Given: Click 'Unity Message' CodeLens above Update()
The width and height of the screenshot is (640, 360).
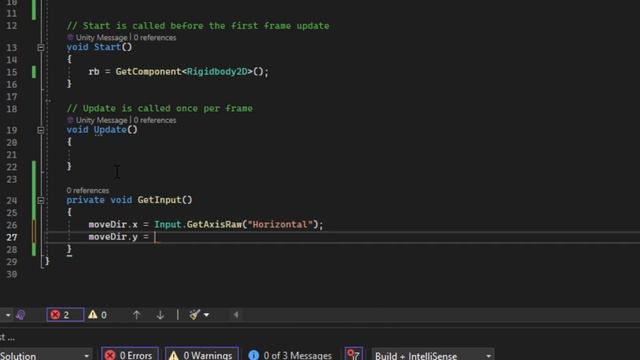Looking at the screenshot, I should point(101,120).
